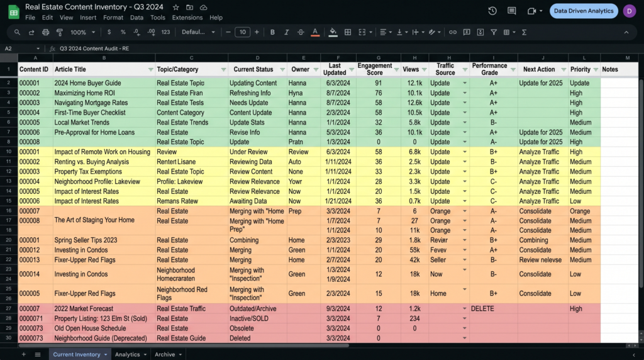Show the all sheets list
The height and width of the screenshot is (360, 644).
click(x=38, y=354)
